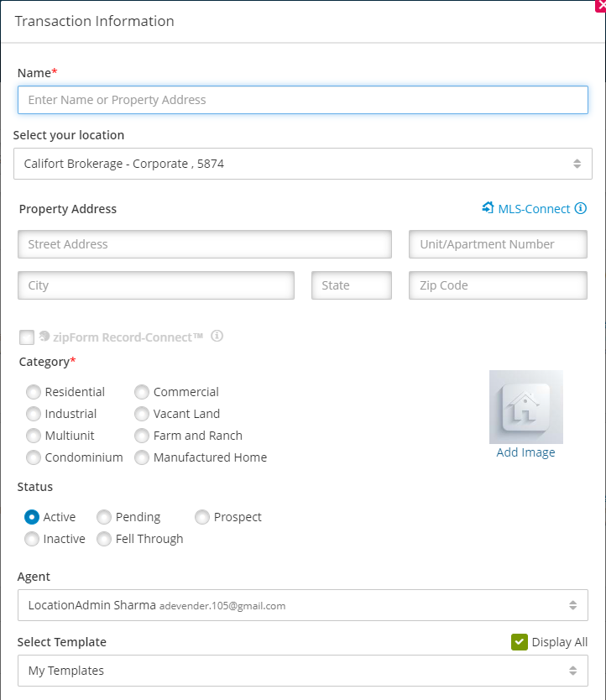The image size is (606, 700).
Task: Expand the Agent selection dropdown
Action: [x=303, y=605]
